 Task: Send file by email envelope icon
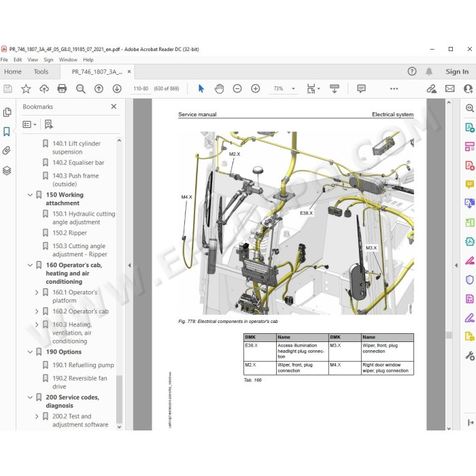click(450, 88)
